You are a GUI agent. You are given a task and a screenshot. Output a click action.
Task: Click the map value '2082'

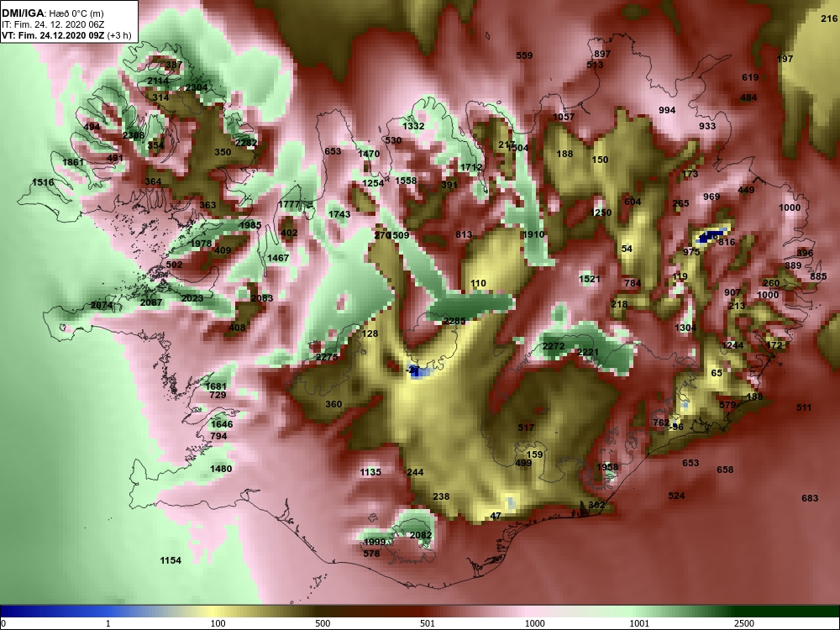point(421,534)
